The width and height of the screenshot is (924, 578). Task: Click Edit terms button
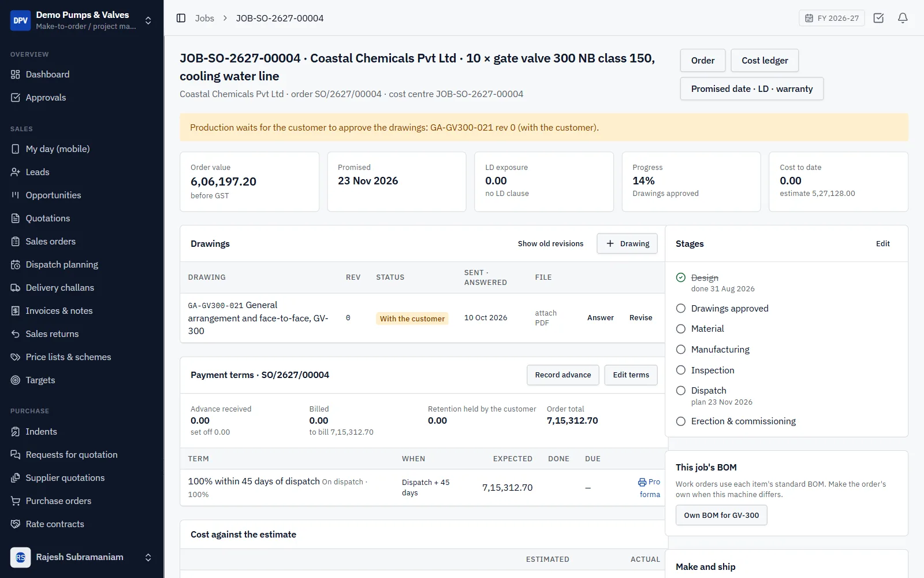pos(631,375)
